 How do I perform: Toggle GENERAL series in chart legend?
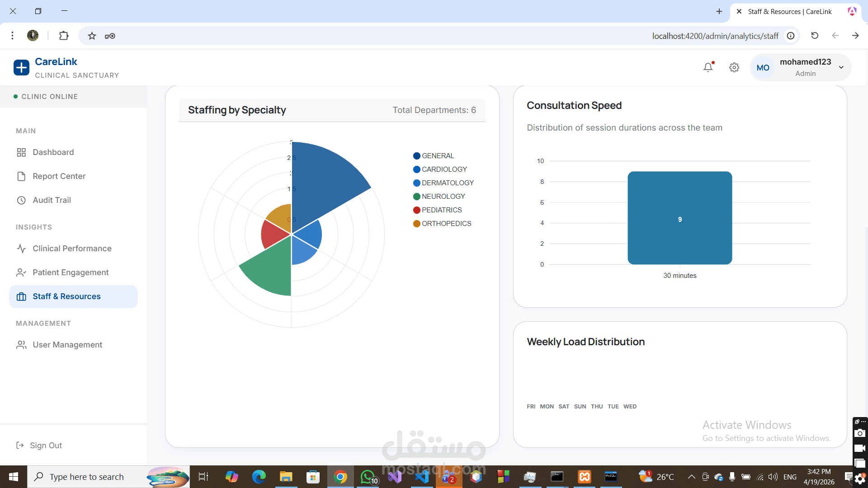click(437, 156)
